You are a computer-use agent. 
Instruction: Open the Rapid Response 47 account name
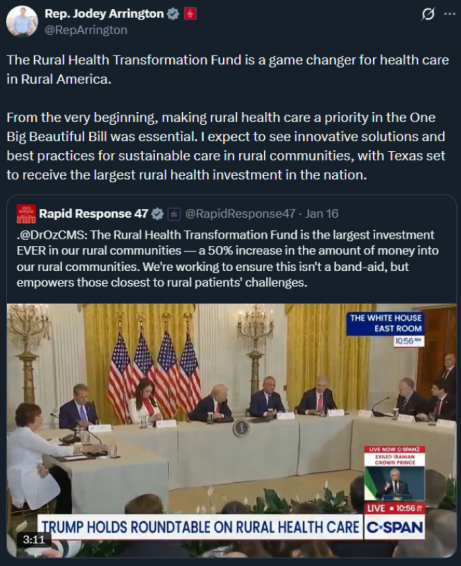click(x=93, y=214)
